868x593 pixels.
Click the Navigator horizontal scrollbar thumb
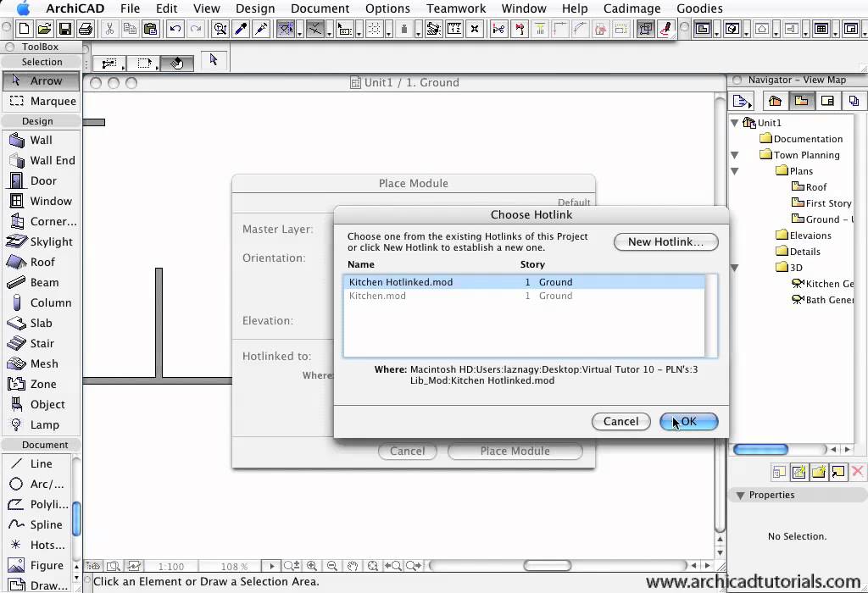tap(760, 449)
